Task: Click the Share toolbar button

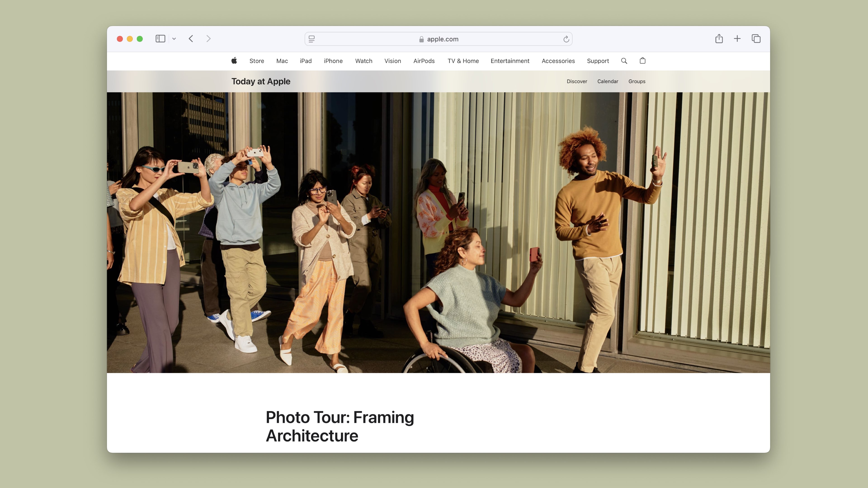Action: (x=719, y=39)
